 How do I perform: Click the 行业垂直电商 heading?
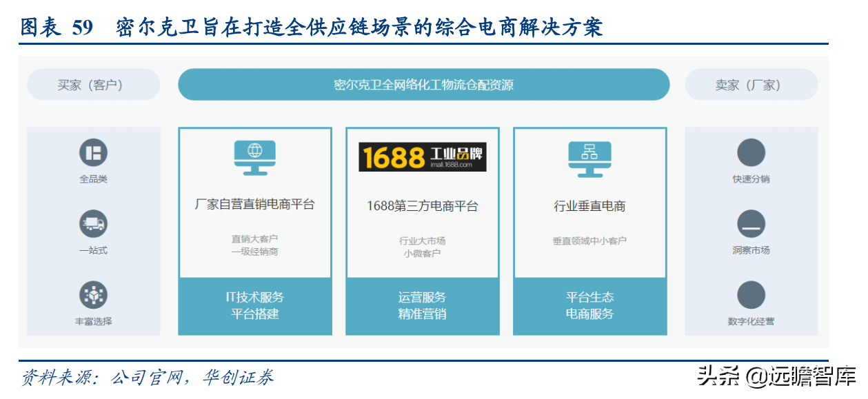[x=590, y=206]
